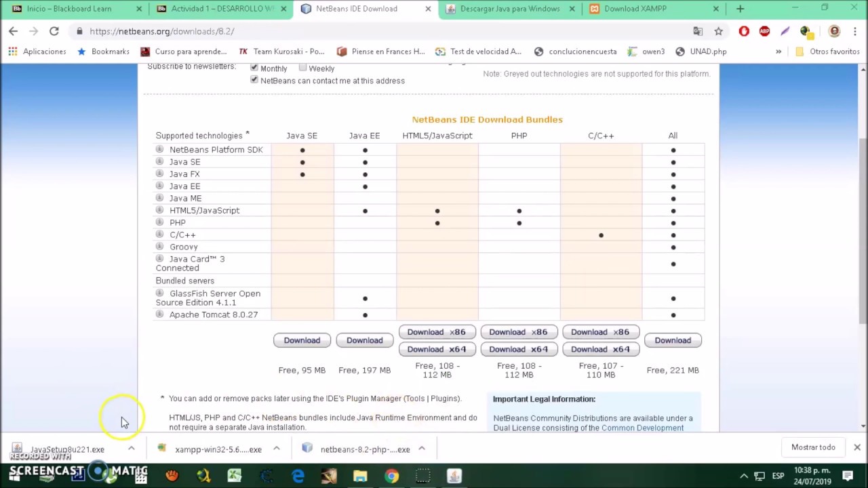The width and height of the screenshot is (868, 488).
Task: Open the Otros favoritos bookmarks folder
Action: (x=827, y=52)
